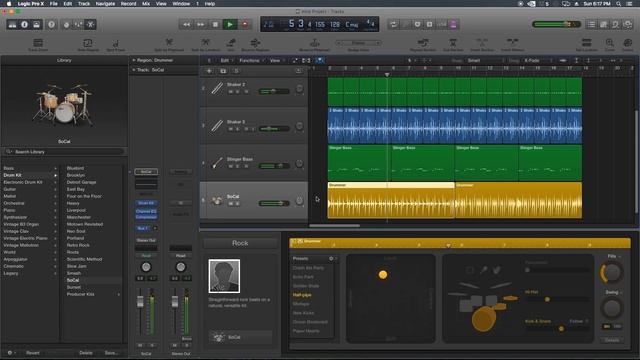Viewport: 640px width, 360px height.
Task: Expand the Region: Drummer inspector section
Action: pos(133,60)
